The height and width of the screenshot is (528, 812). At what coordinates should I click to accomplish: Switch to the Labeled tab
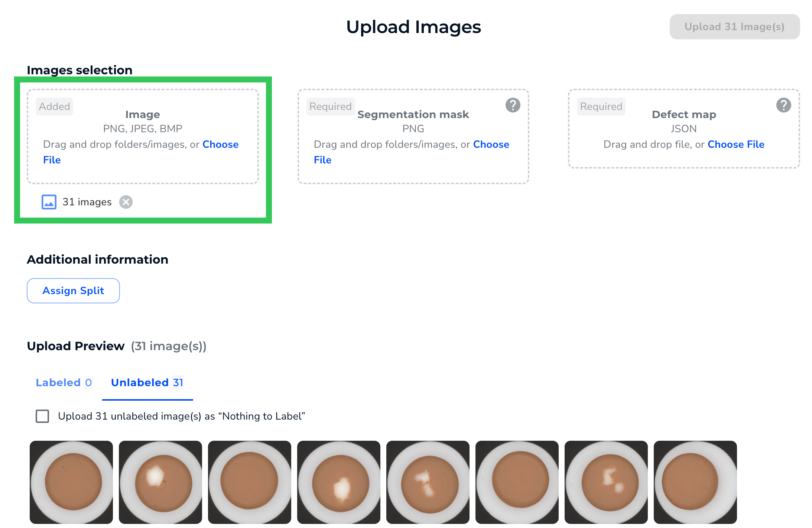(x=64, y=382)
